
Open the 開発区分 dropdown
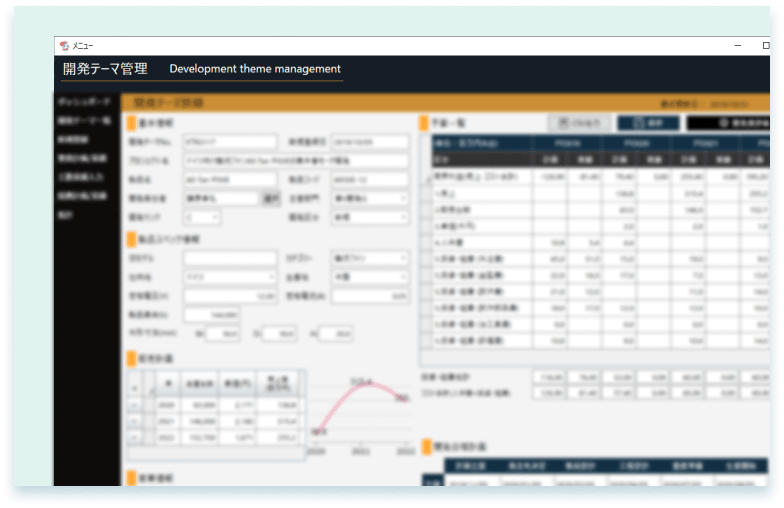[371, 216]
